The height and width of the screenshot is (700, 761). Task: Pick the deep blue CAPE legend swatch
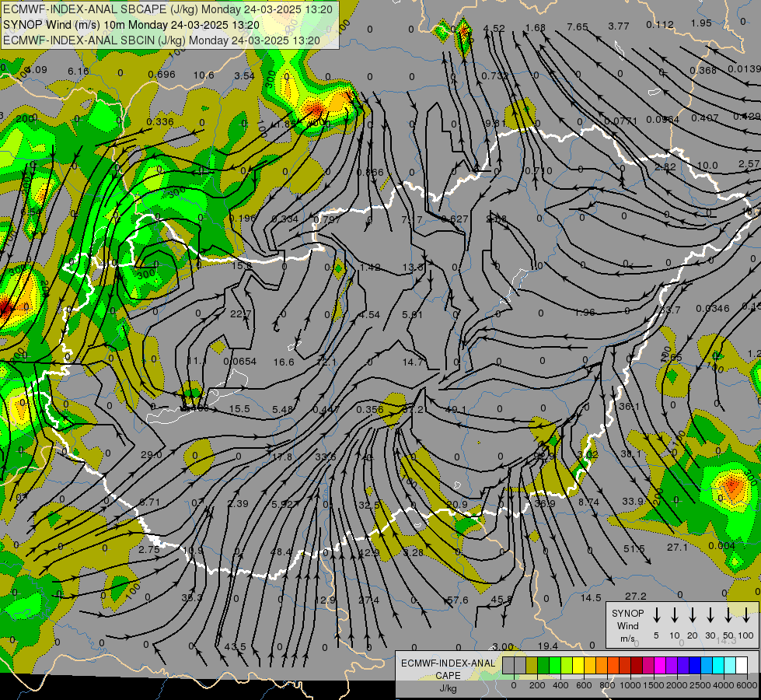695,665
